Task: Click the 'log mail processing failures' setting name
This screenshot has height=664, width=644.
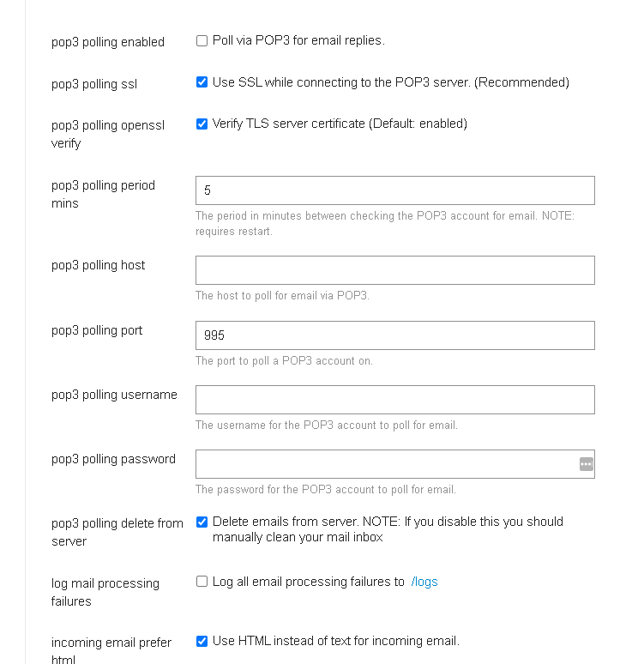Action: click(x=105, y=592)
